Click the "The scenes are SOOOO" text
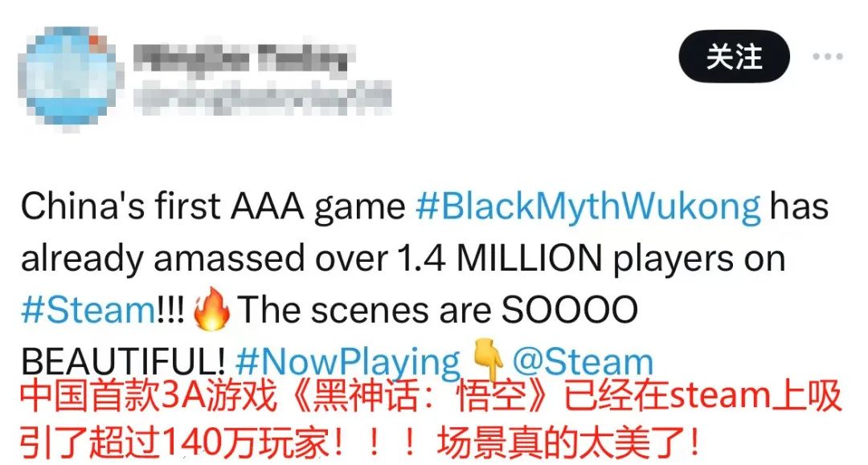Image resolution: width=868 pixels, height=465 pixels. [x=438, y=310]
